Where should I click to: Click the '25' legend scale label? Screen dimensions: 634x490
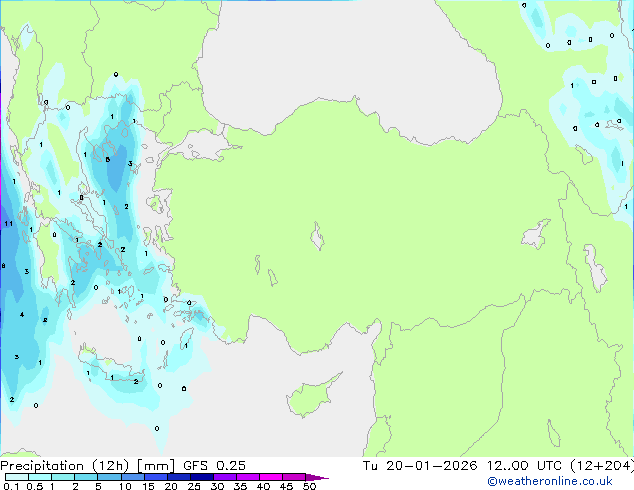pos(194,486)
